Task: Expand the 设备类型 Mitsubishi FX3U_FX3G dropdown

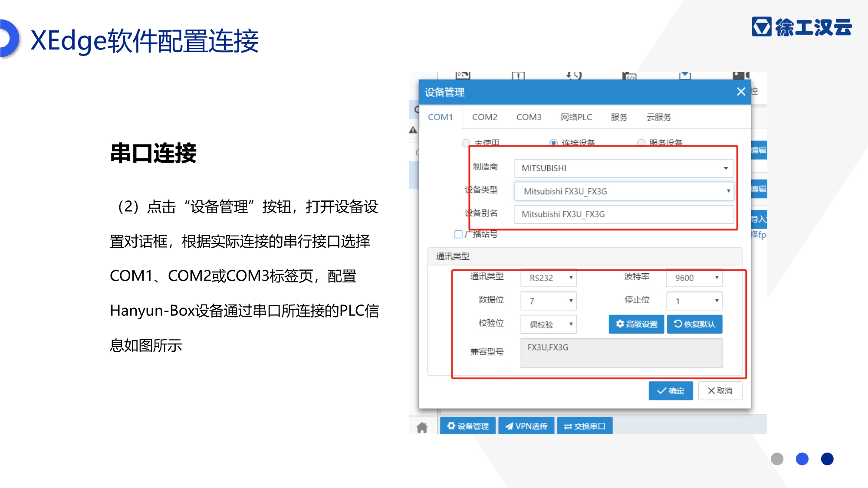Action: tap(624, 191)
